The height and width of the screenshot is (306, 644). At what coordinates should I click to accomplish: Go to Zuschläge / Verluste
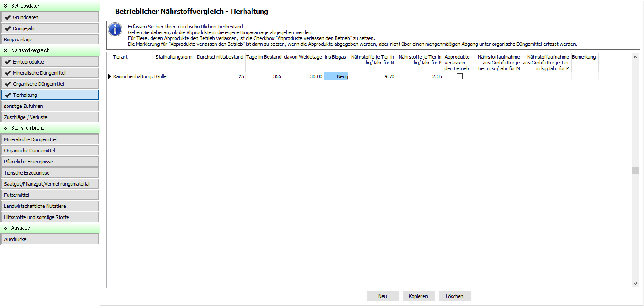click(50, 117)
